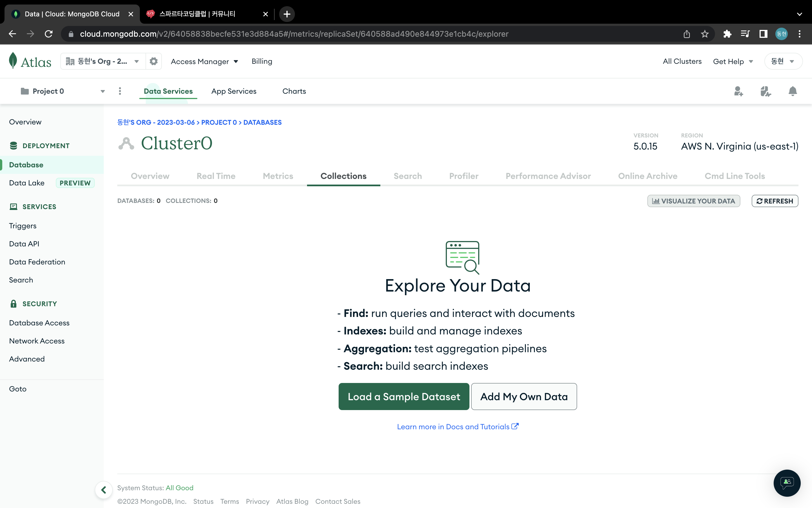Viewport: 812px width, 508px height.
Task: Close the MongoDB Cloud browser tab
Action: (131, 14)
